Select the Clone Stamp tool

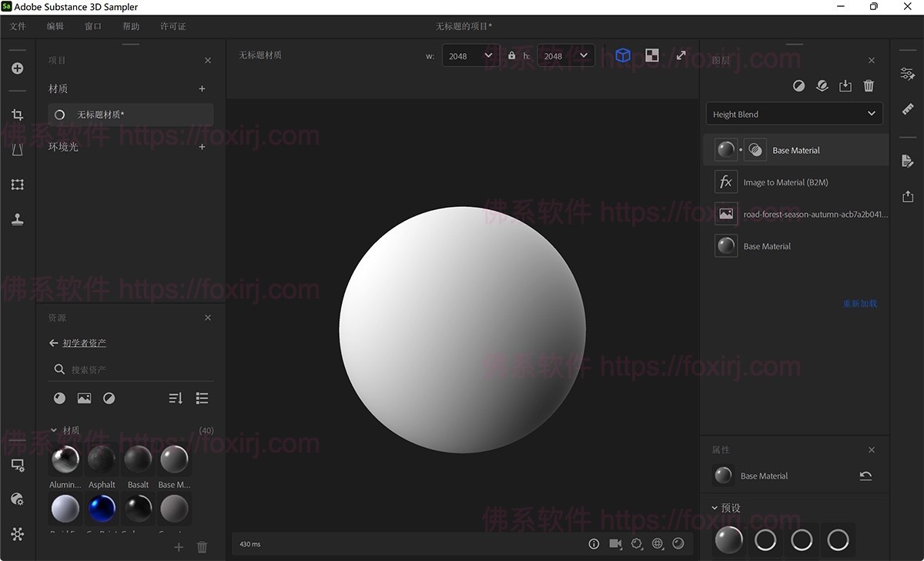17,219
